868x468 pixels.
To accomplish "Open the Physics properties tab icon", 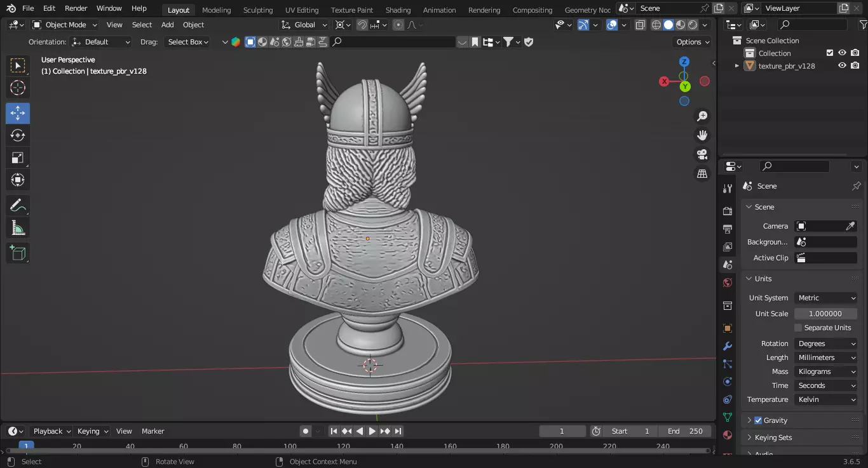I will [728, 382].
